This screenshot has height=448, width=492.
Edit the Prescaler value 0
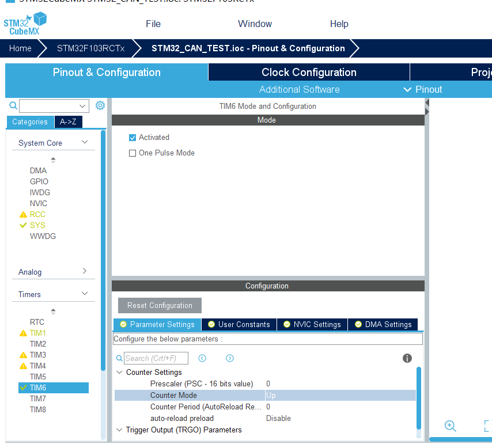(268, 384)
